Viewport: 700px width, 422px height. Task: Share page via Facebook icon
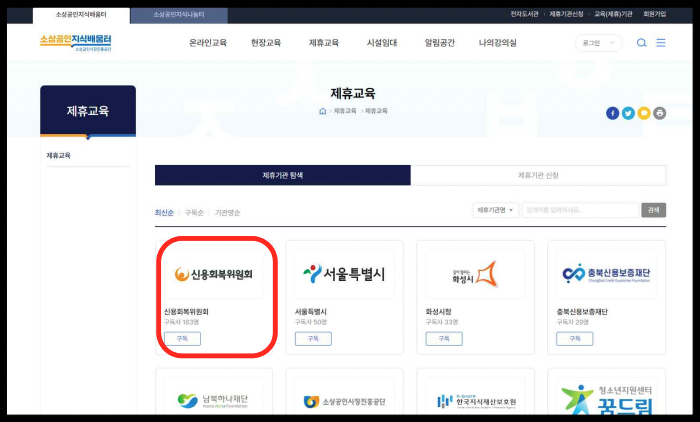point(612,113)
